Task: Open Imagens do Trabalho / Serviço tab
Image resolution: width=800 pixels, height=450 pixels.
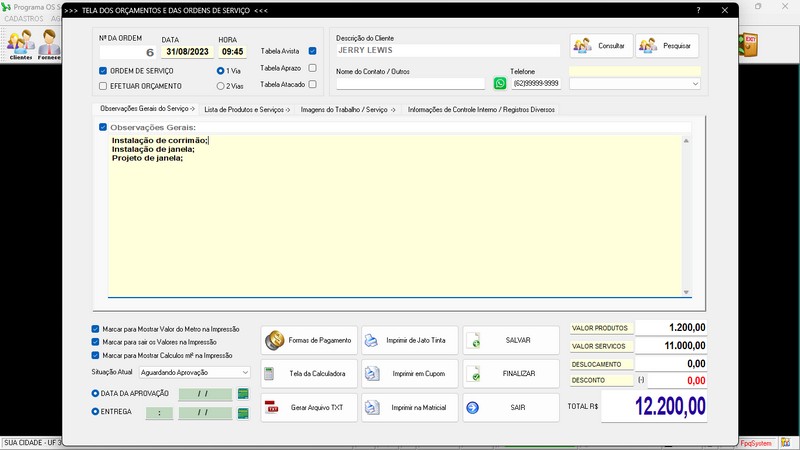Action: click(348, 109)
